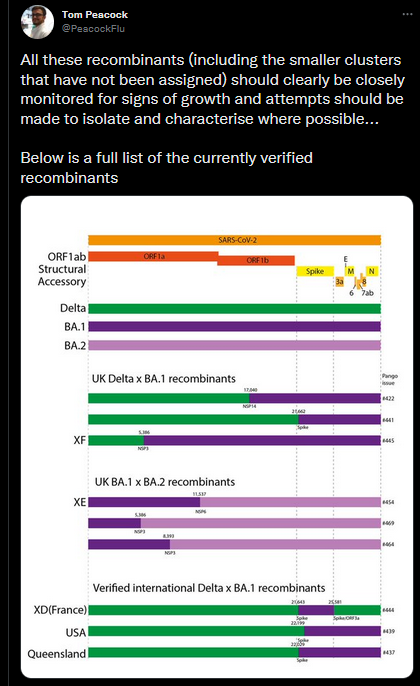420x686 pixels.
Task: Click the green Delta reference bar
Action: pyautogui.click(x=234, y=308)
